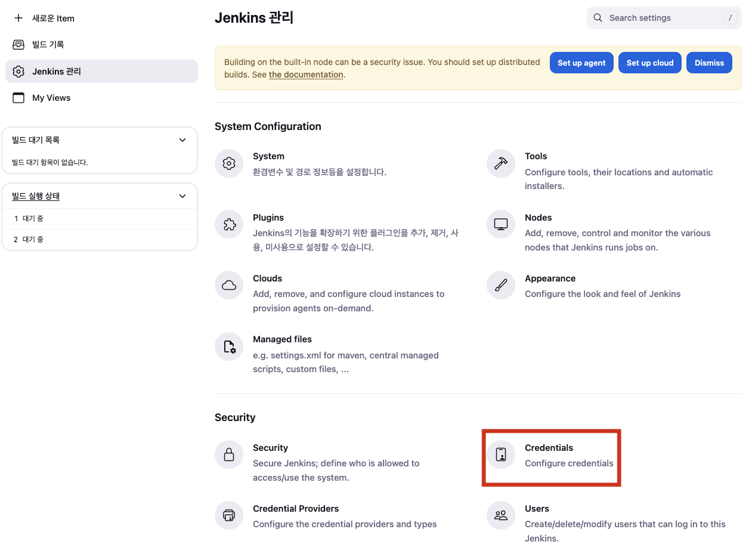This screenshot has height=560, width=752.
Task: Click the Nodes monitor icon
Action: click(x=501, y=225)
